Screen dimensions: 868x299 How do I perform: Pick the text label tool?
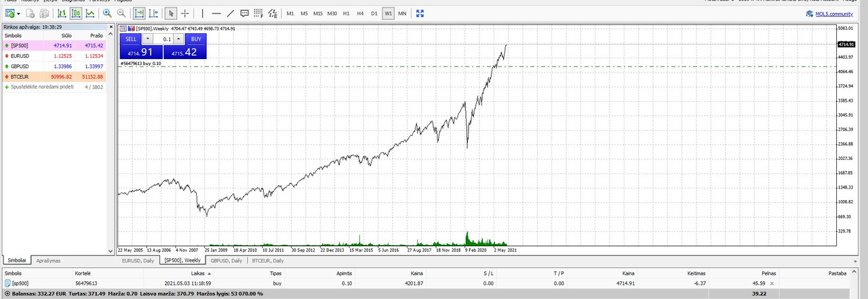[244, 14]
